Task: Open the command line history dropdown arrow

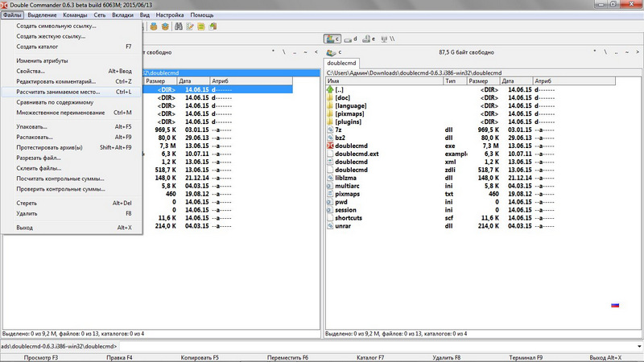Action: point(639,347)
